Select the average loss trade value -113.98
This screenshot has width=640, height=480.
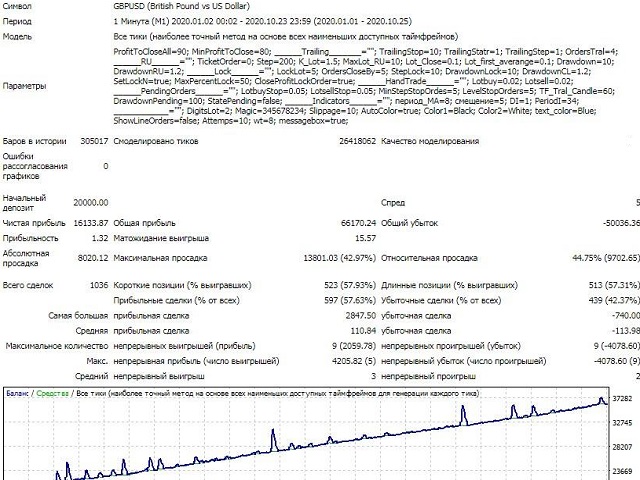[626, 331]
